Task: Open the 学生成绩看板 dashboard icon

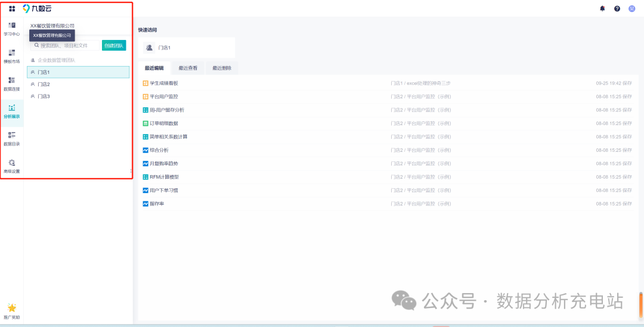Action: pyautogui.click(x=145, y=83)
